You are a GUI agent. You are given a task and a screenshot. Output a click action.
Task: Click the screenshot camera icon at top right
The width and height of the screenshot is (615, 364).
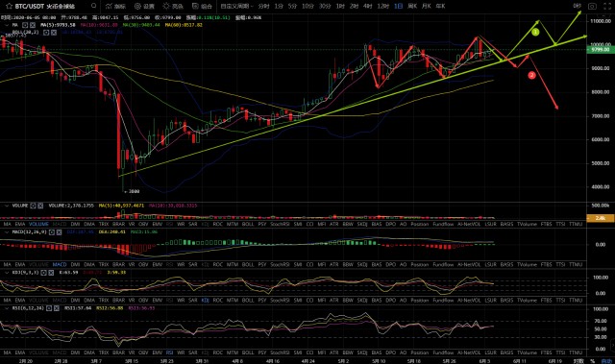[x=592, y=6]
